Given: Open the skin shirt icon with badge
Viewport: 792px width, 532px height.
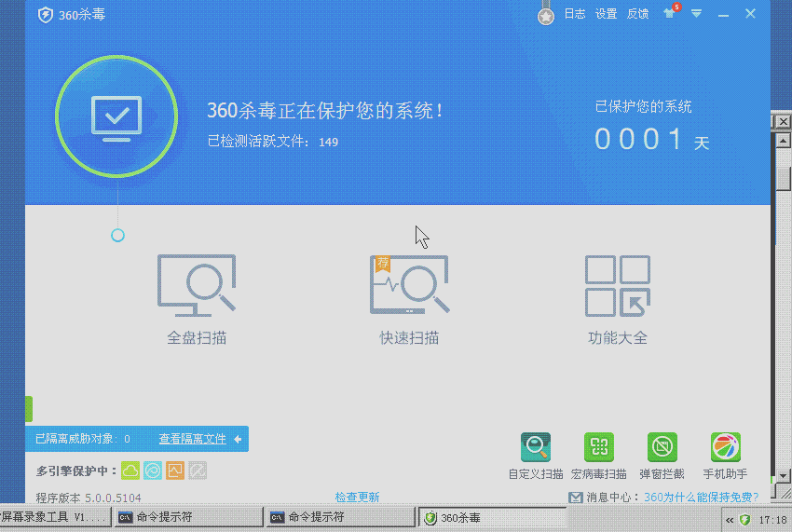Looking at the screenshot, I should tap(670, 13).
